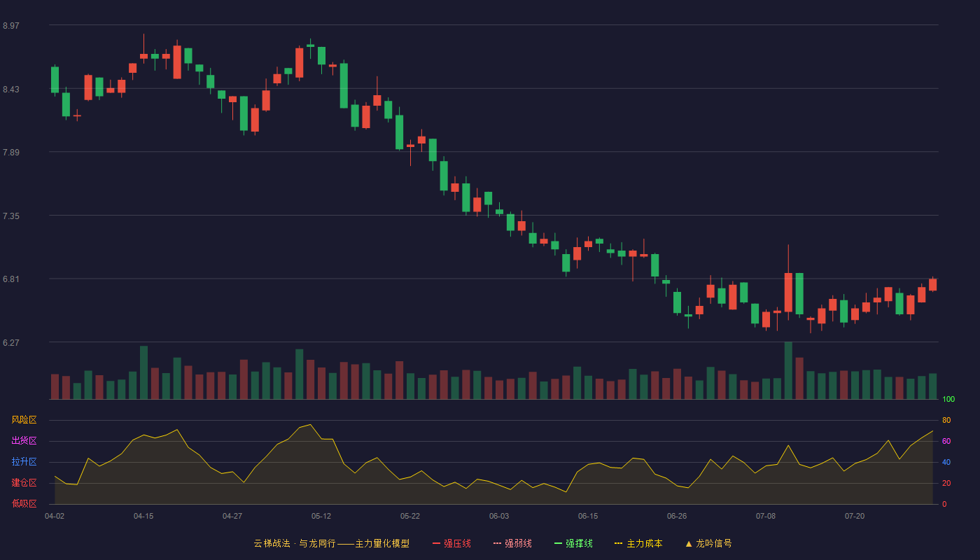Screen dimensions: 980x560
Task: Toggle the 龙吟信号 legend entry
Action: [708, 543]
